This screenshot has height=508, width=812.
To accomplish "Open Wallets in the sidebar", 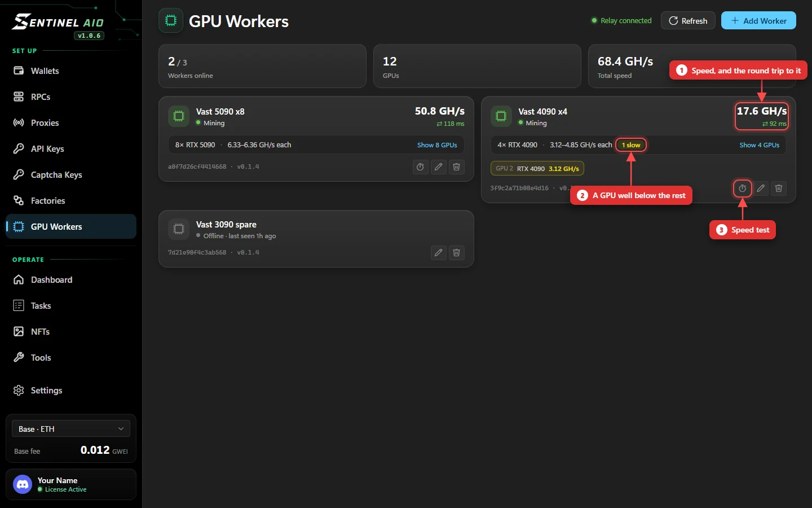I will click(71, 71).
